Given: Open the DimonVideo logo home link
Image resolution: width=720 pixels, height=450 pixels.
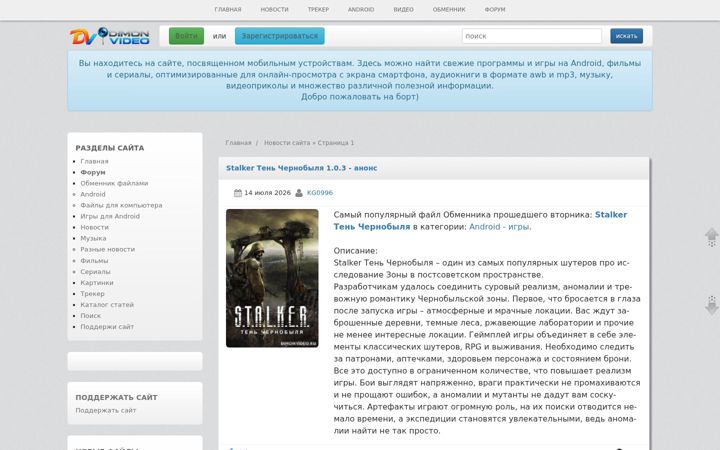Looking at the screenshot, I should [110, 36].
